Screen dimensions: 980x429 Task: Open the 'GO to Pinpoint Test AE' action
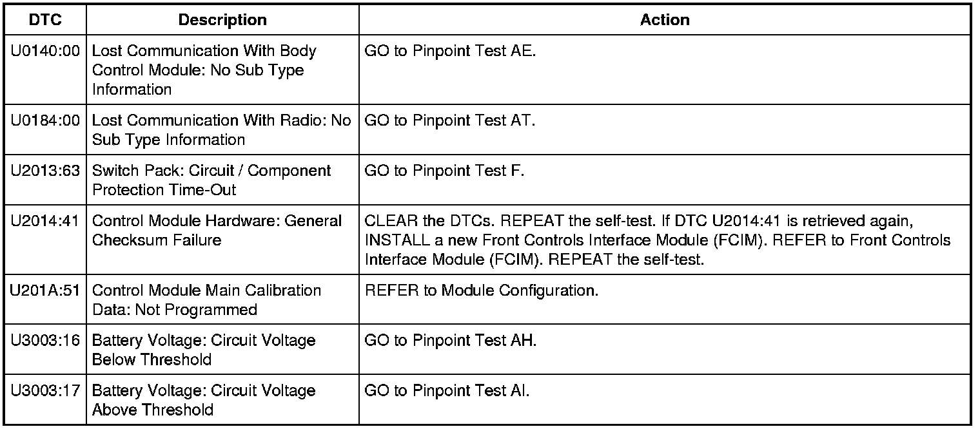(x=450, y=51)
